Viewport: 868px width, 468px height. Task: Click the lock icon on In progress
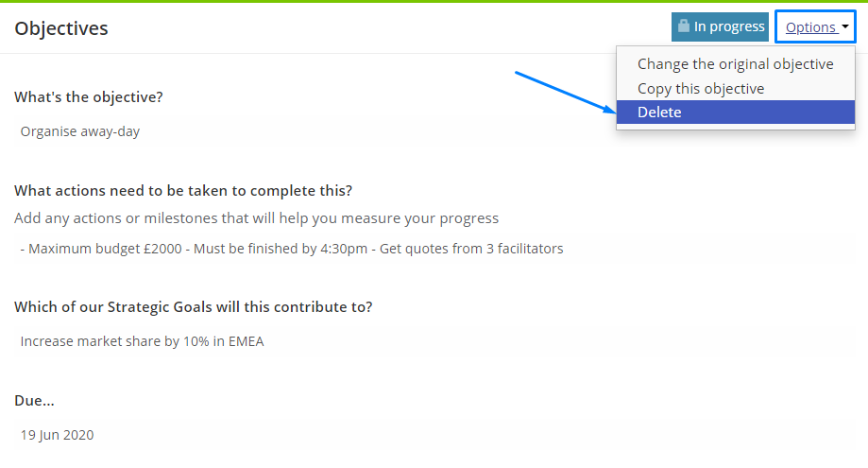tap(684, 26)
